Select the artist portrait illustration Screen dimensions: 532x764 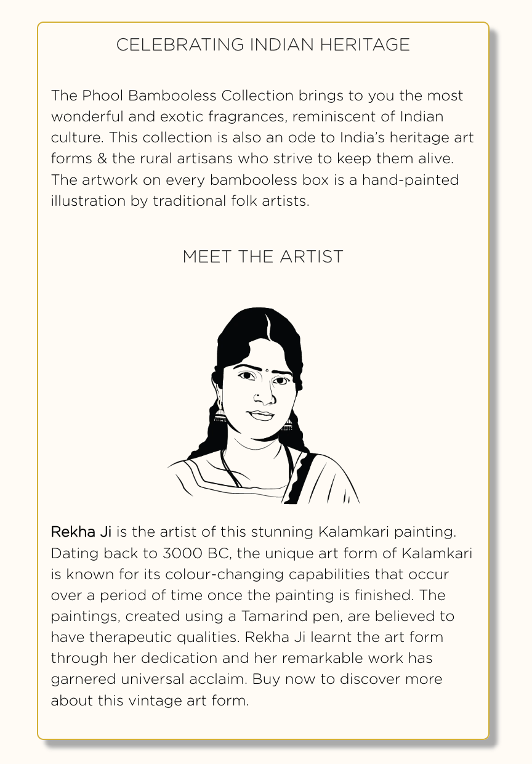pyautogui.click(x=264, y=405)
